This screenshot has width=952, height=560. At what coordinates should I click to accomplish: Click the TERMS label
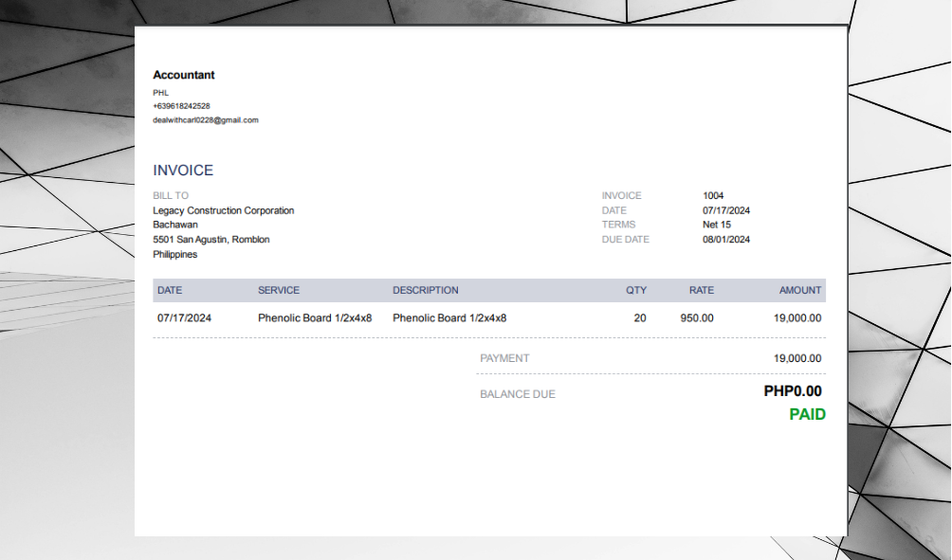618,225
